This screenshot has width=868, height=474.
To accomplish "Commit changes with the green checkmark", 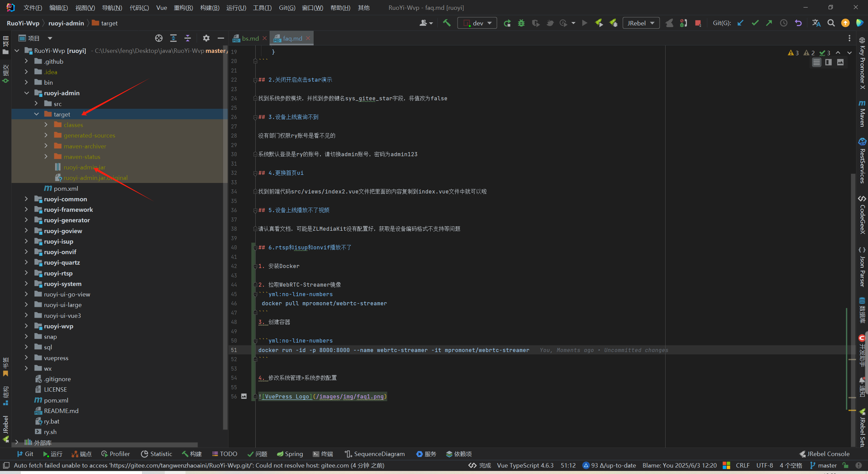I will coord(755,23).
